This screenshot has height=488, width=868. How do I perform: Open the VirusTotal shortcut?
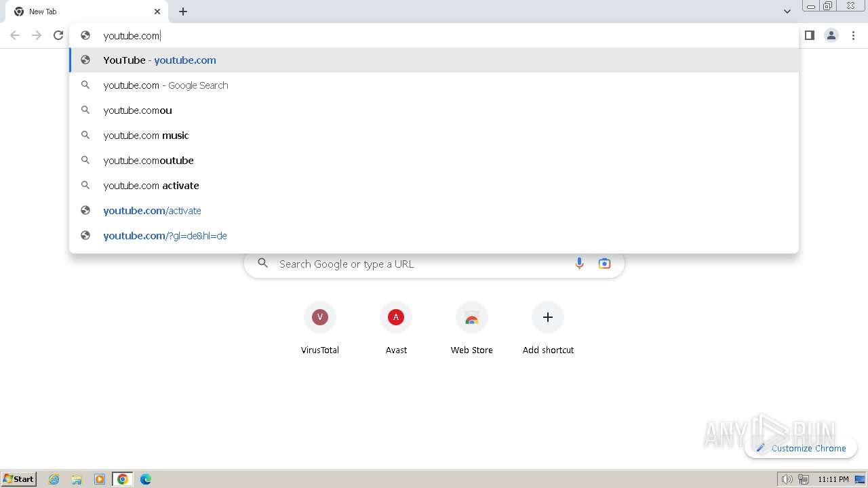click(320, 328)
